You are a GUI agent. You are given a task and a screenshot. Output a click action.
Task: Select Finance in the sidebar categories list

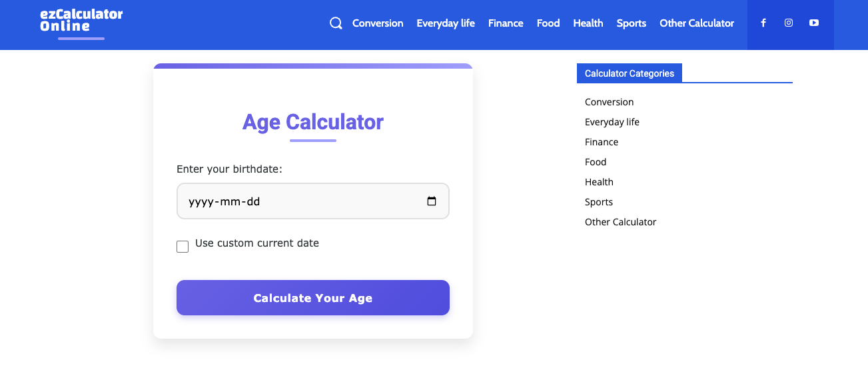[x=602, y=142]
